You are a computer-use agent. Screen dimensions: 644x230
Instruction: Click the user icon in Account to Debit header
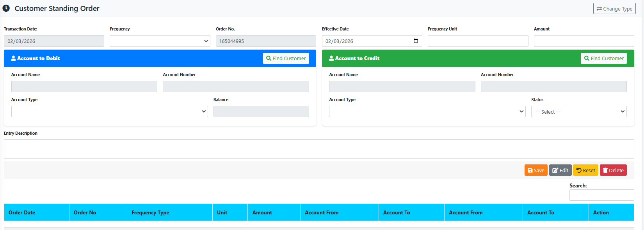tap(13, 58)
